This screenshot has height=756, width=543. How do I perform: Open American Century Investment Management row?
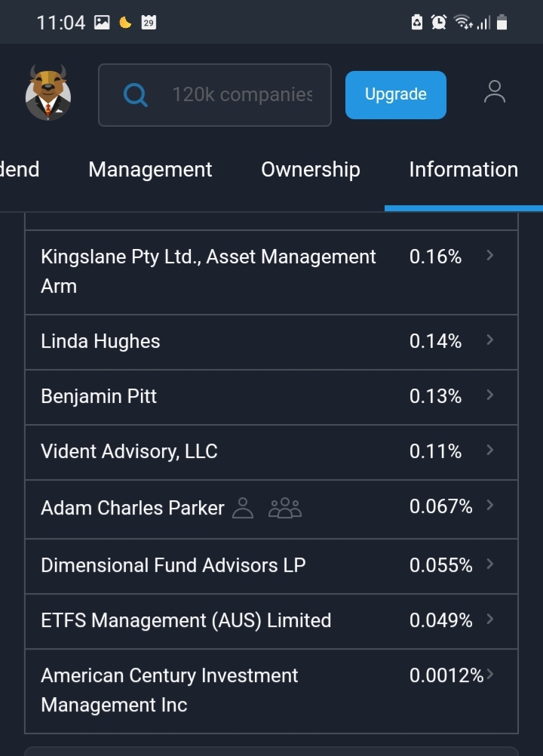pyautogui.click(x=271, y=691)
